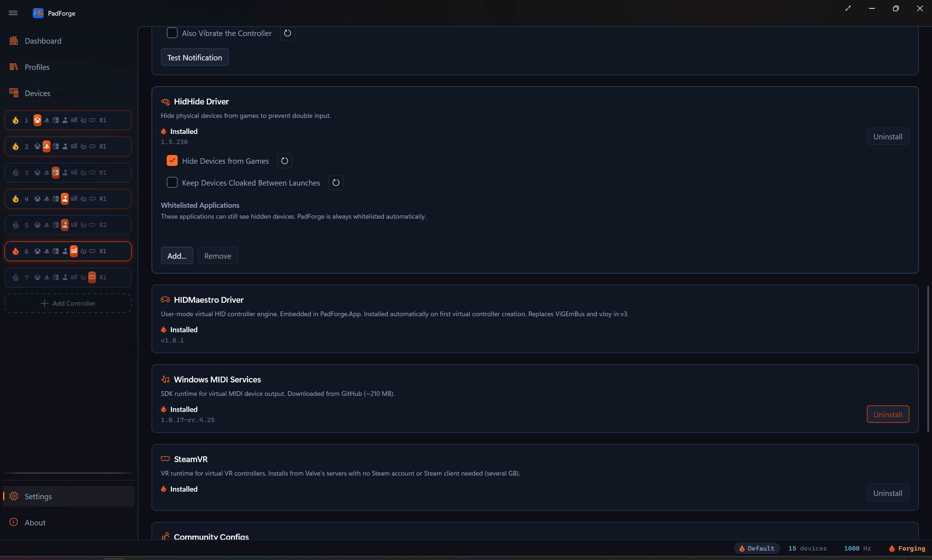Toggle the flame icon on controller slot 4
932x560 pixels.
pos(16,199)
